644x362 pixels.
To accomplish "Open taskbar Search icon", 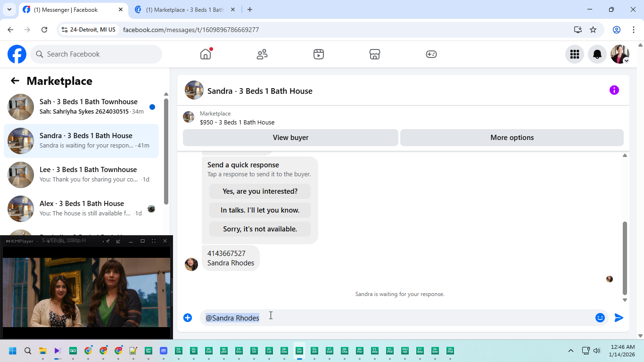I will pyautogui.click(x=28, y=351).
